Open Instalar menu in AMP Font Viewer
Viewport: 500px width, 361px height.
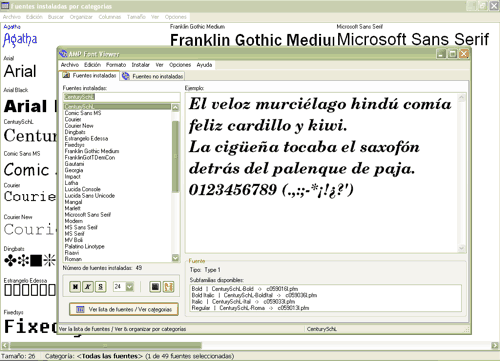coord(140,65)
